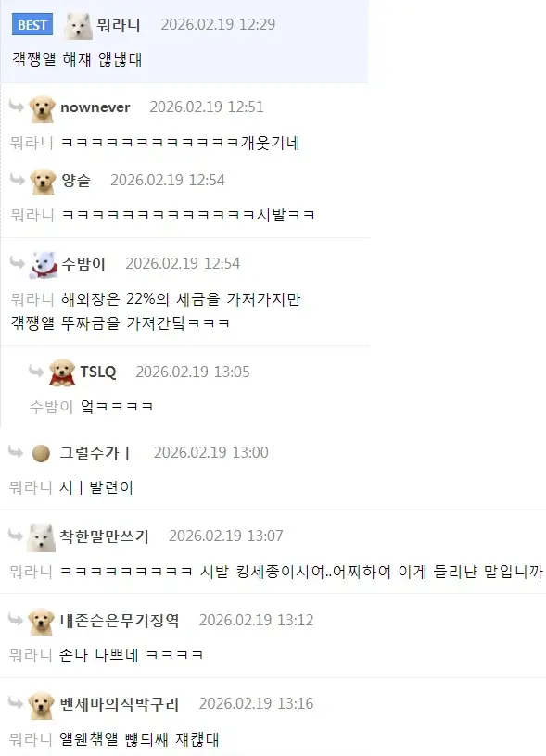Click the BEST badge icon
Image resolution: width=546 pixels, height=756 pixels.
click(x=32, y=25)
